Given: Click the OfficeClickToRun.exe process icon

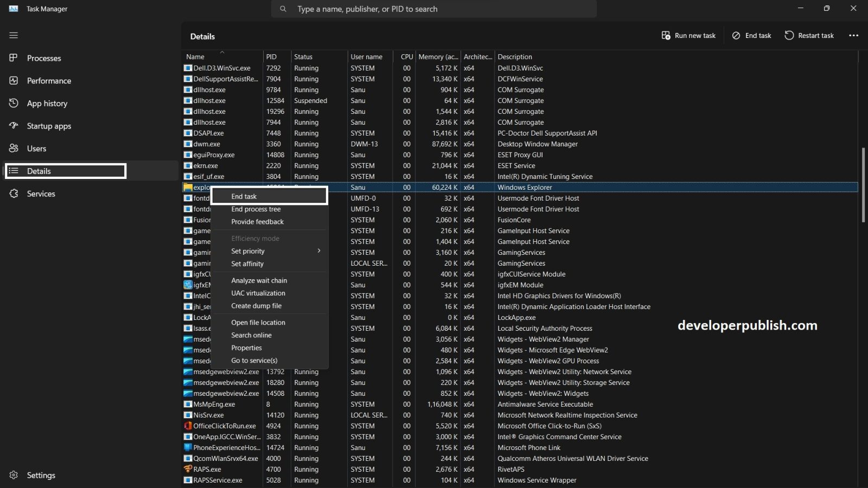Looking at the screenshot, I should (x=188, y=426).
